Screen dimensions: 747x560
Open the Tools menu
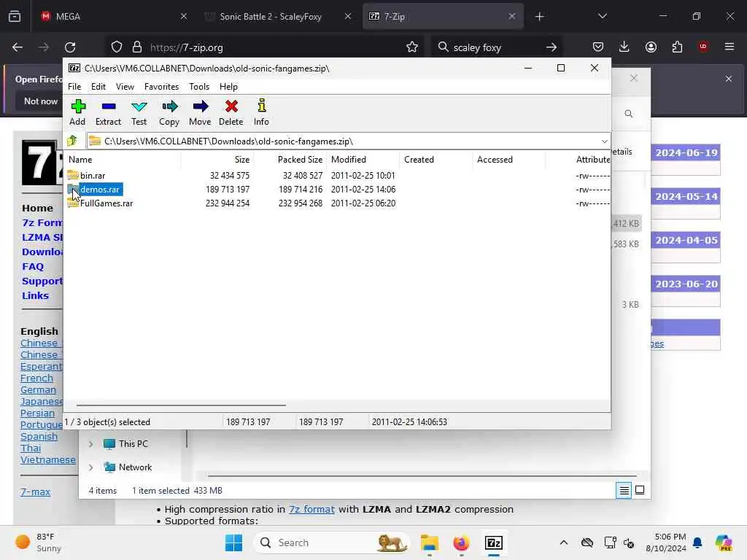click(x=199, y=87)
